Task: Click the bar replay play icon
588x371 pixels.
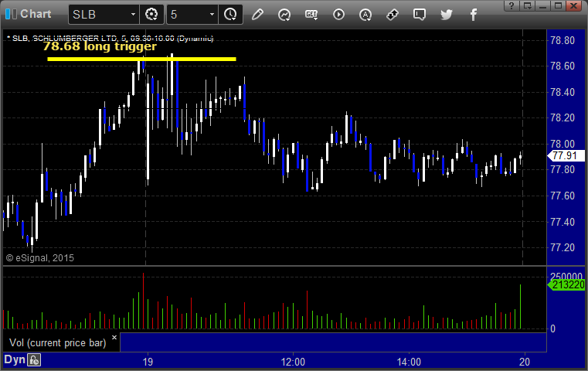Action: click(338, 15)
